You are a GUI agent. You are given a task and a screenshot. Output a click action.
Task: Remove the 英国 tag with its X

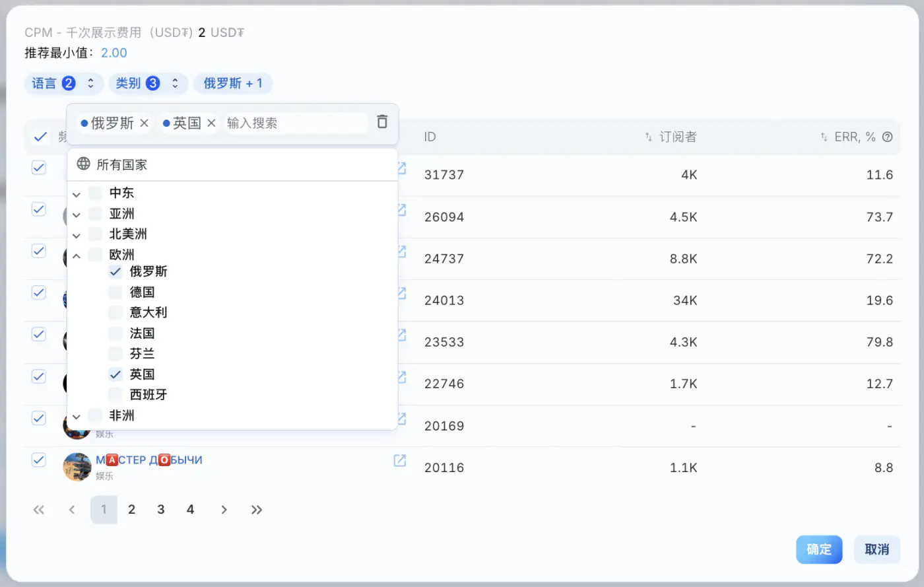click(211, 123)
